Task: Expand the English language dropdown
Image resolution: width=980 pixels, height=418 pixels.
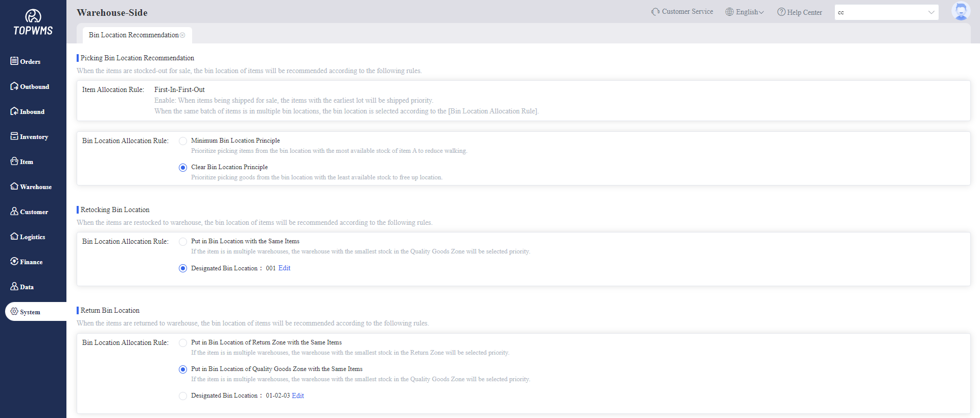Action: coord(745,12)
